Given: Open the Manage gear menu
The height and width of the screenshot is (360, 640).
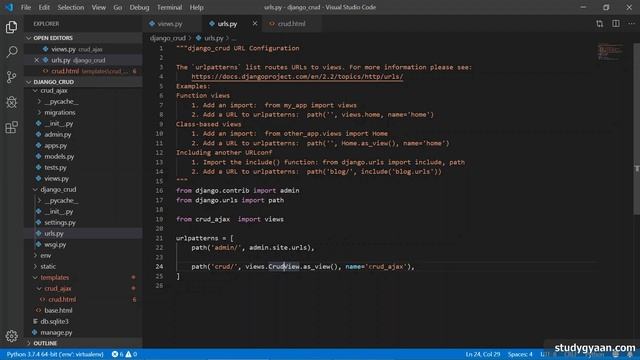Looking at the screenshot, I should tap(11, 336).
